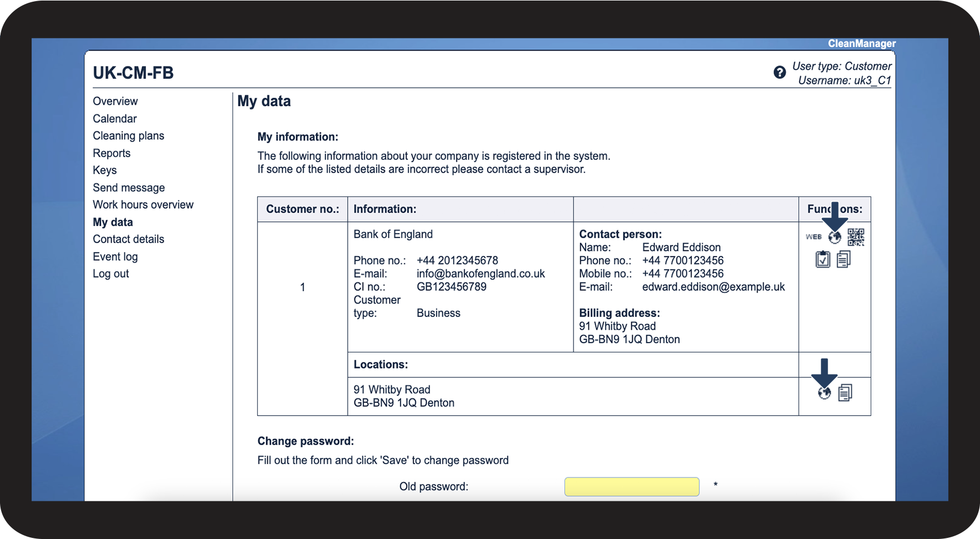
Task: Open the Send message page
Action: pos(129,188)
